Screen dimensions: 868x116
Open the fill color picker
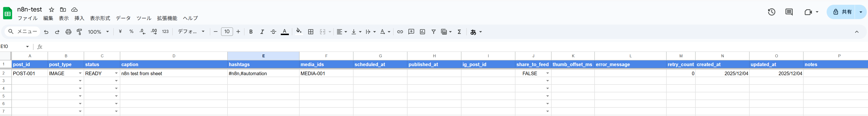pyautogui.click(x=299, y=32)
